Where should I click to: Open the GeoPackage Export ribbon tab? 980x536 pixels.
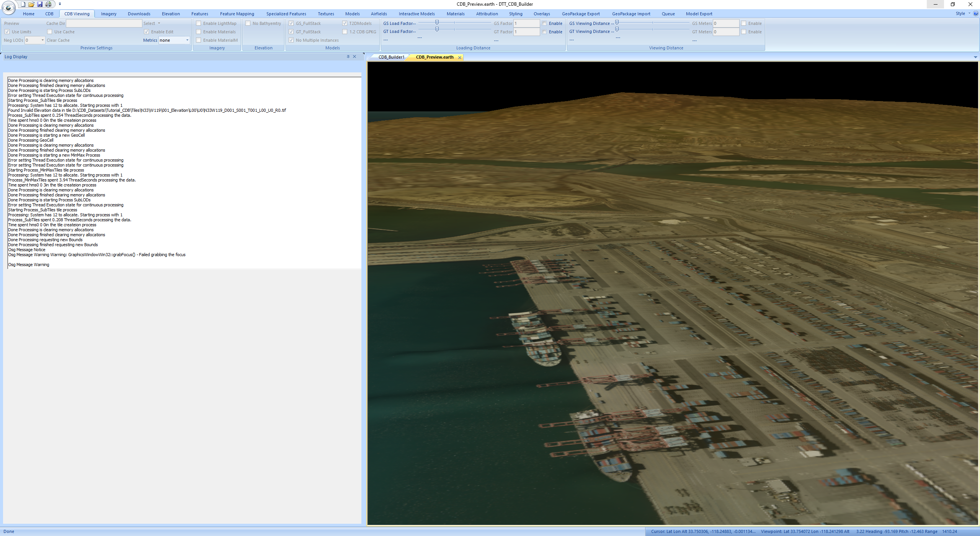pyautogui.click(x=581, y=14)
